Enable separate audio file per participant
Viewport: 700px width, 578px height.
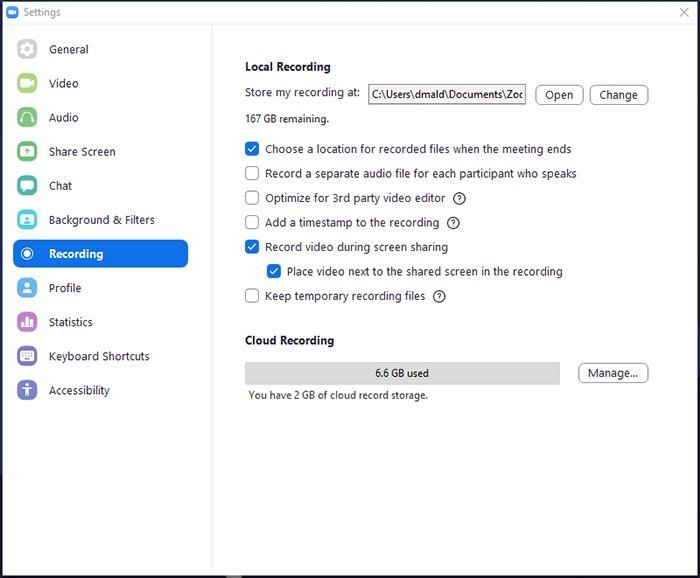(252, 173)
